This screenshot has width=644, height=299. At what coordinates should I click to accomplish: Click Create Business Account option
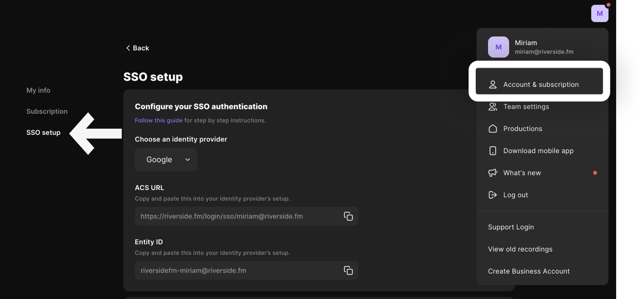click(528, 271)
